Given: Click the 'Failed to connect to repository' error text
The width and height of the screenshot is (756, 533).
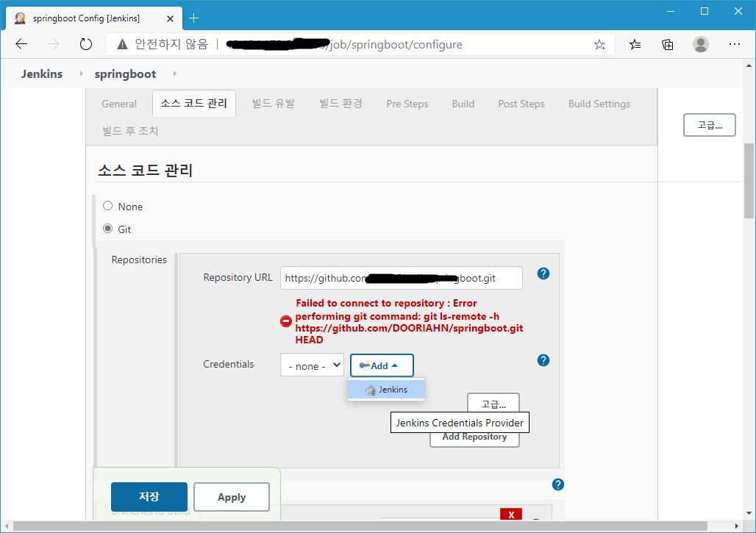Looking at the screenshot, I should tap(409, 321).
